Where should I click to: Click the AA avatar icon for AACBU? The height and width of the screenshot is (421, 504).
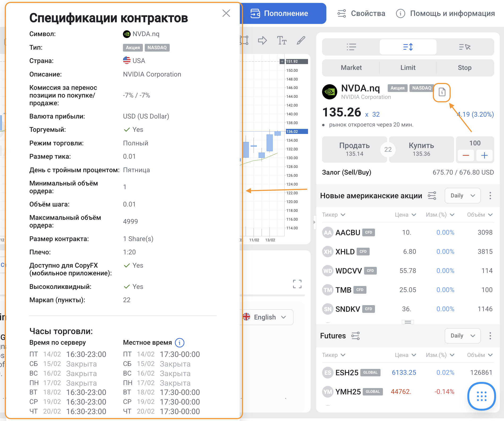[x=328, y=233]
